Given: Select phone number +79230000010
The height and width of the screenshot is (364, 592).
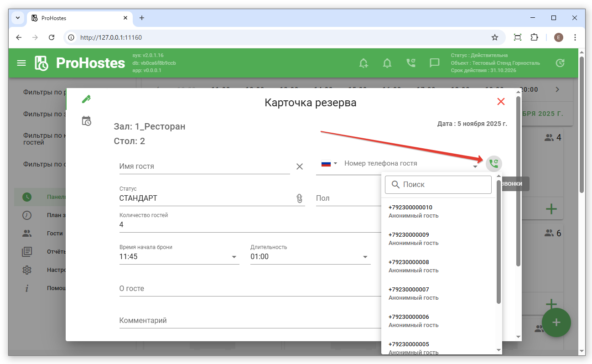Looking at the screenshot, I should (410, 211).
